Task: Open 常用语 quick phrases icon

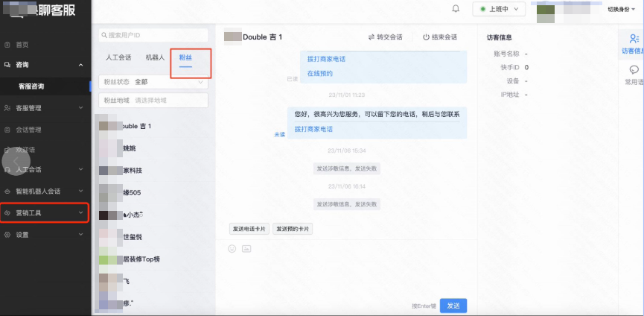Action: click(x=634, y=74)
